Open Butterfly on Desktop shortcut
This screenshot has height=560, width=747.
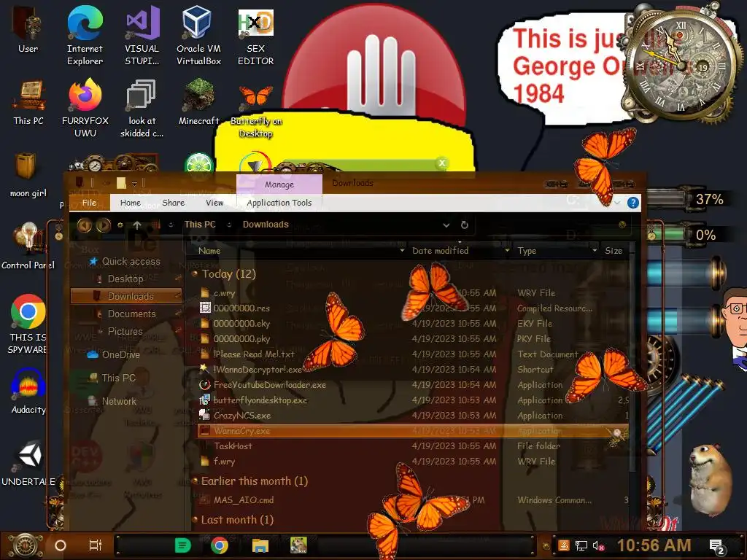(256, 112)
